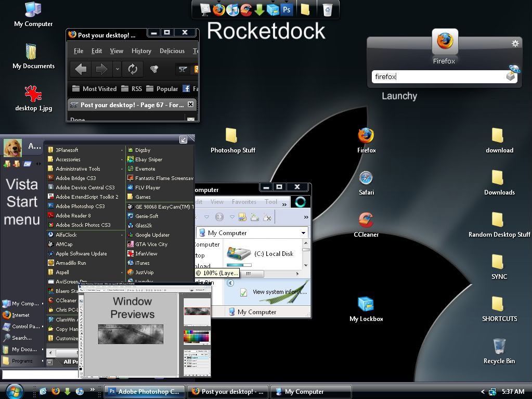Click the dog user picture in Start menu
This screenshot has height=399, width=532.
point(12,148)
